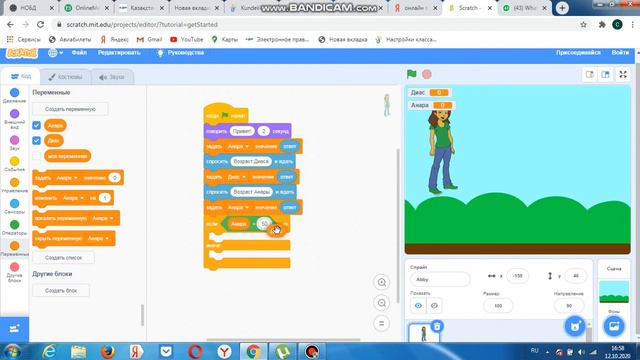The image size is (640, 360).
Task: Reload the Scratch page
Action: 40,24
